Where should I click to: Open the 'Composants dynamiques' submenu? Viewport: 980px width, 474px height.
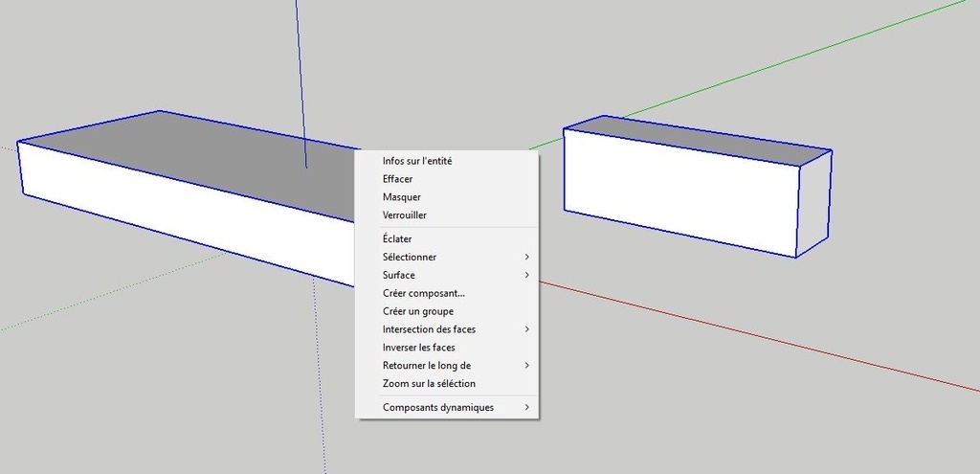click(437, 407)
